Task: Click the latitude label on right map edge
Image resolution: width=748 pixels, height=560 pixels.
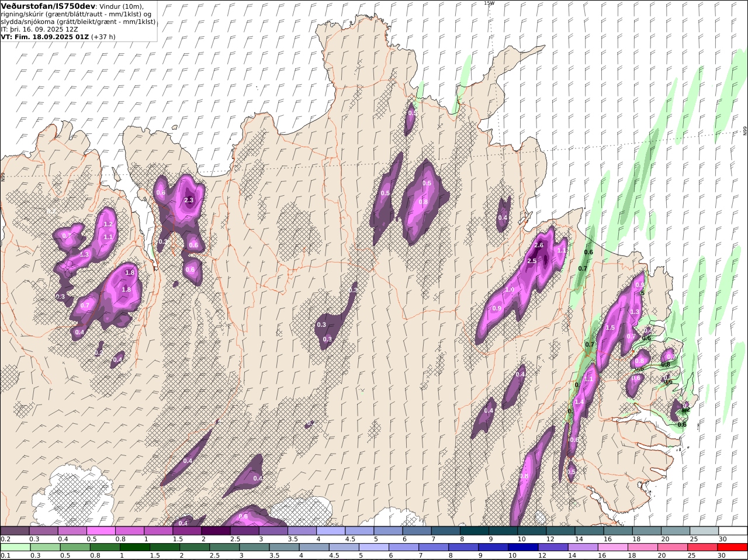Action: pyautogui.click(x=745, y=131)
